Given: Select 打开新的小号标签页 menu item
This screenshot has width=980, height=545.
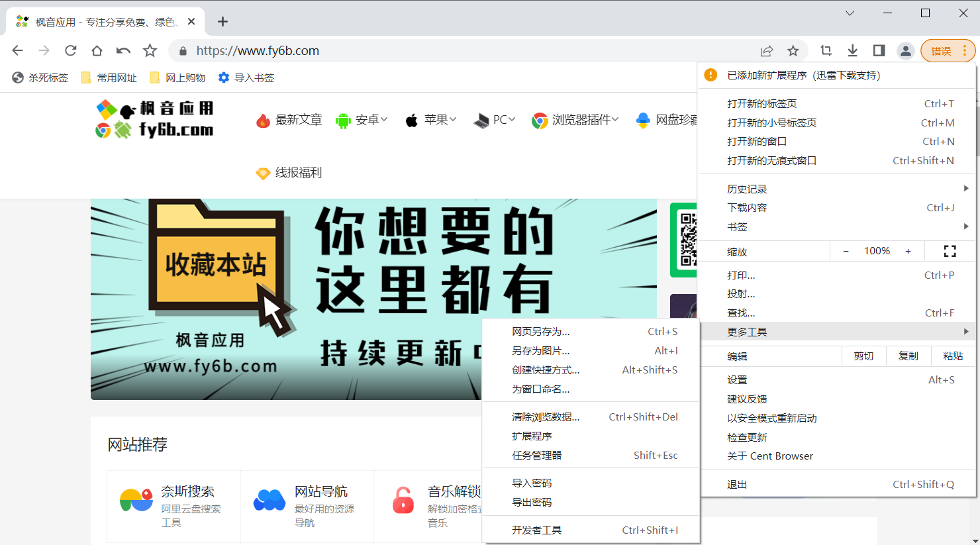Looking at the screenshot, I should click(837, 123).
